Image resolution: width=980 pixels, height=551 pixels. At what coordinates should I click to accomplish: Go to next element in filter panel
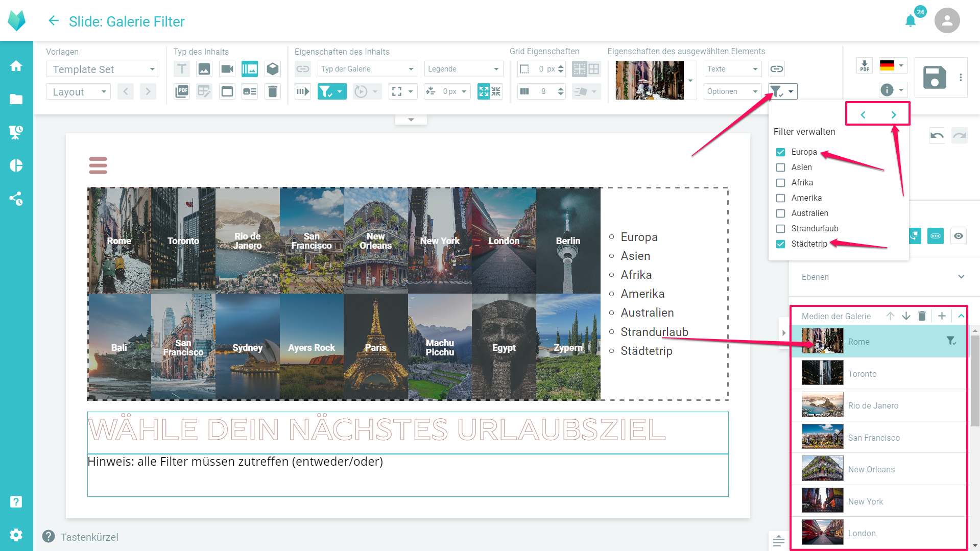pyautogui.click(x=894, y=115)
